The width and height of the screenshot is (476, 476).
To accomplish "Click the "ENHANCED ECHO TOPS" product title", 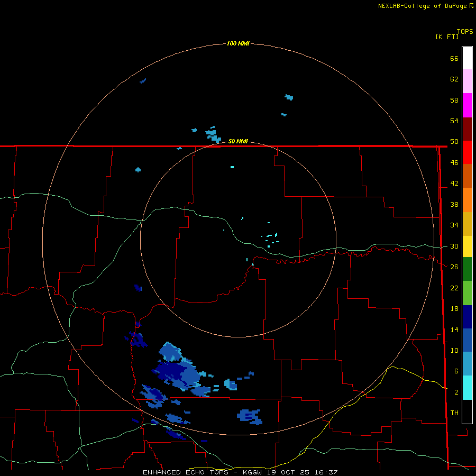I will [186, 472].
